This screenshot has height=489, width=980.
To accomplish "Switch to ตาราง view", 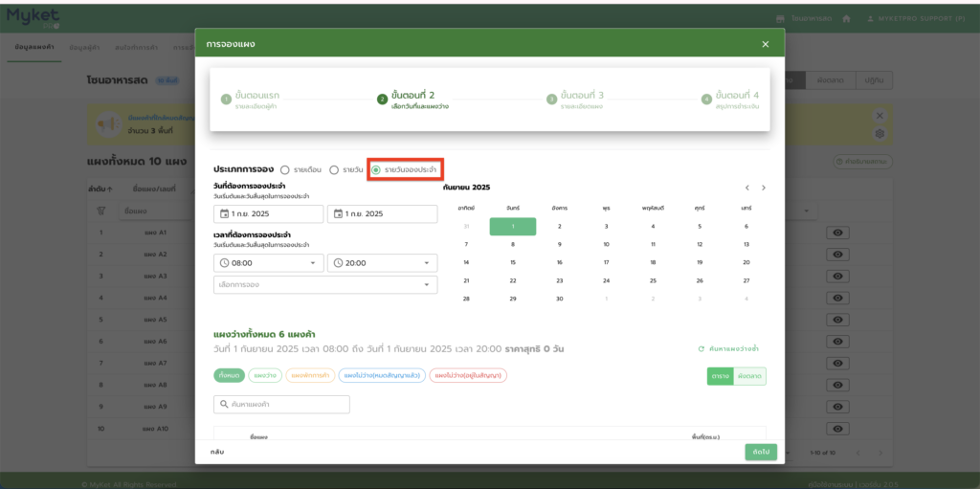I will point(720,376).
